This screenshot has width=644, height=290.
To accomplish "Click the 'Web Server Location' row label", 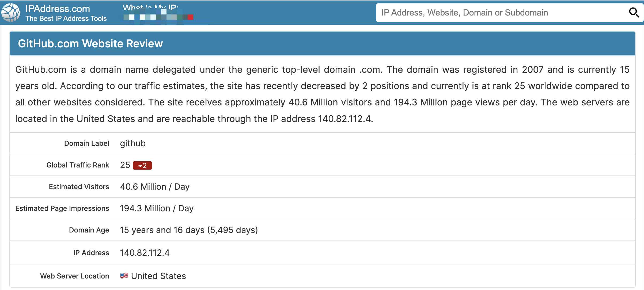I will (x=74, y=276).
